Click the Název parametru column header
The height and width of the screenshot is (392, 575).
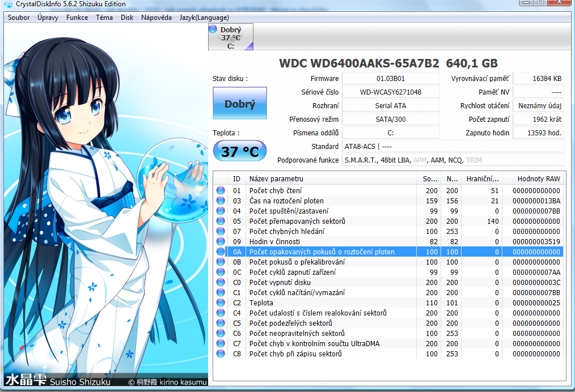point(331,179)
